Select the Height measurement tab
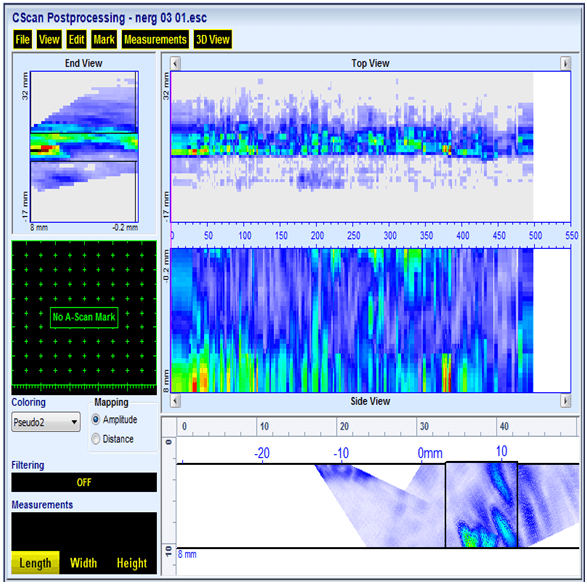Viewport: 587px width, 584px height. pyautogui.click(x=132, y=563)
